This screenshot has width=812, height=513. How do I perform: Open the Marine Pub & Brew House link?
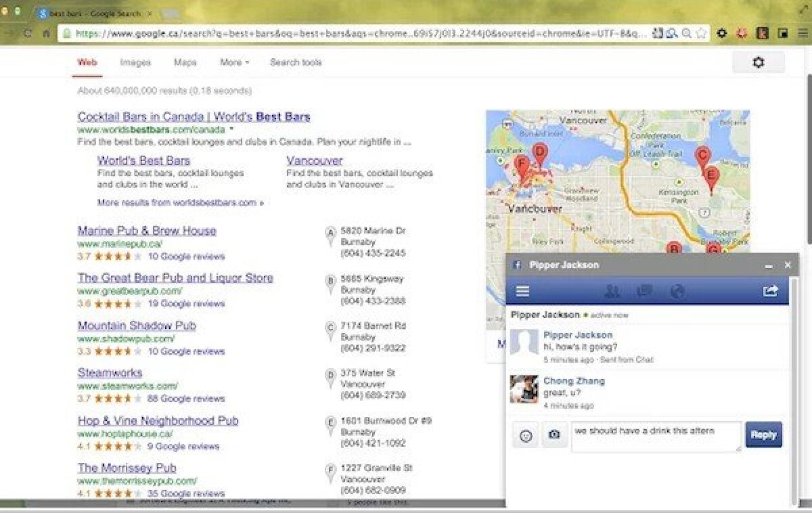pyautogui.click(x=147, y=231)
